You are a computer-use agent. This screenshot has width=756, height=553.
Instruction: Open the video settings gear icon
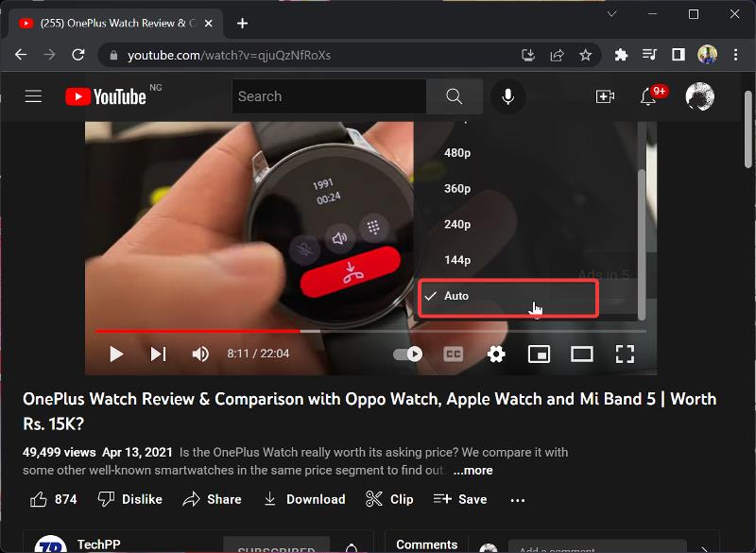pos(496,354)
